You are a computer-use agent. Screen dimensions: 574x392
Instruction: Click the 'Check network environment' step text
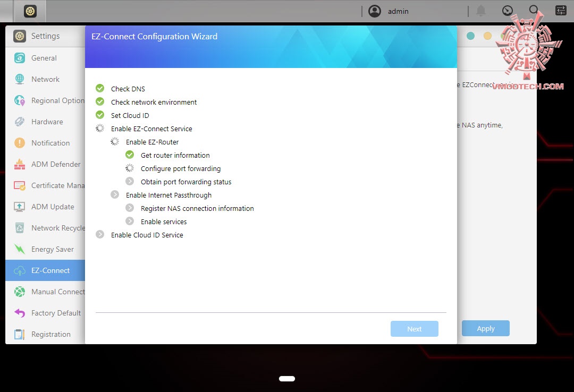[154, 102]
